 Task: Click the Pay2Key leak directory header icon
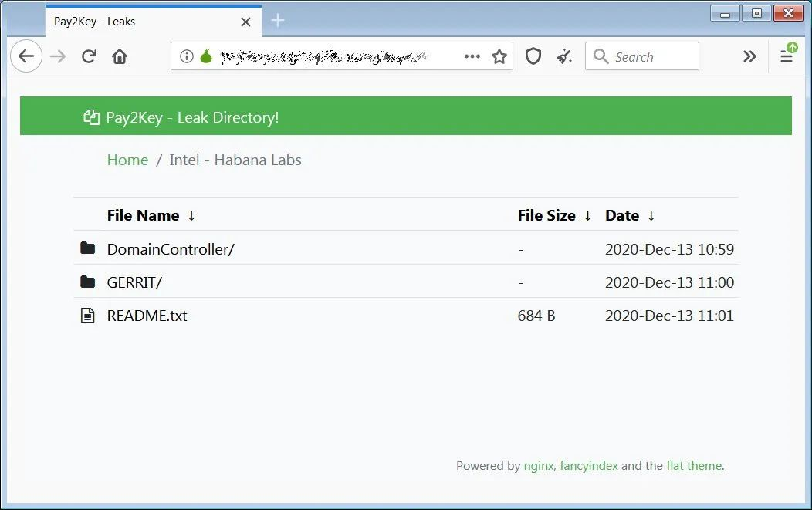91,117
